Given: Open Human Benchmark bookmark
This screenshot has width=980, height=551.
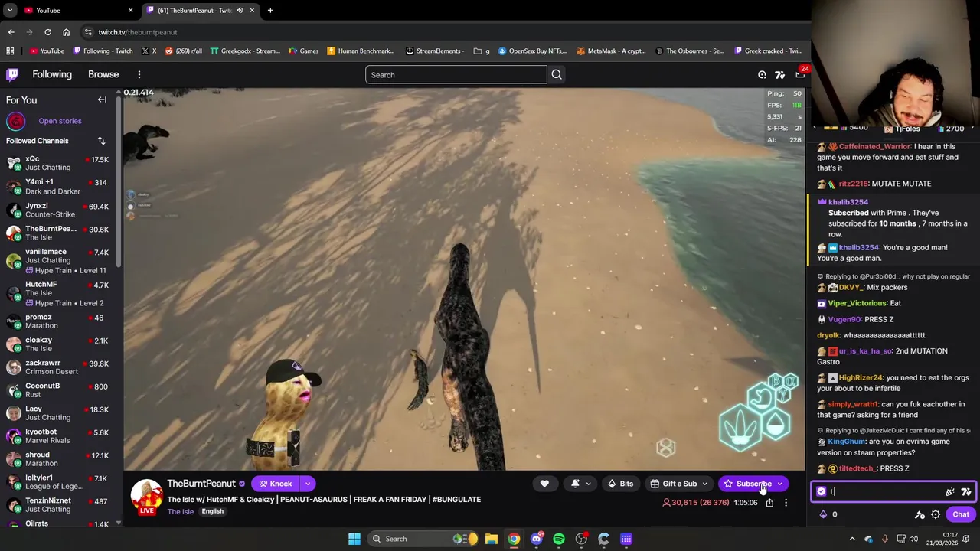Looking at the screenshot, I should pos(361,51).
